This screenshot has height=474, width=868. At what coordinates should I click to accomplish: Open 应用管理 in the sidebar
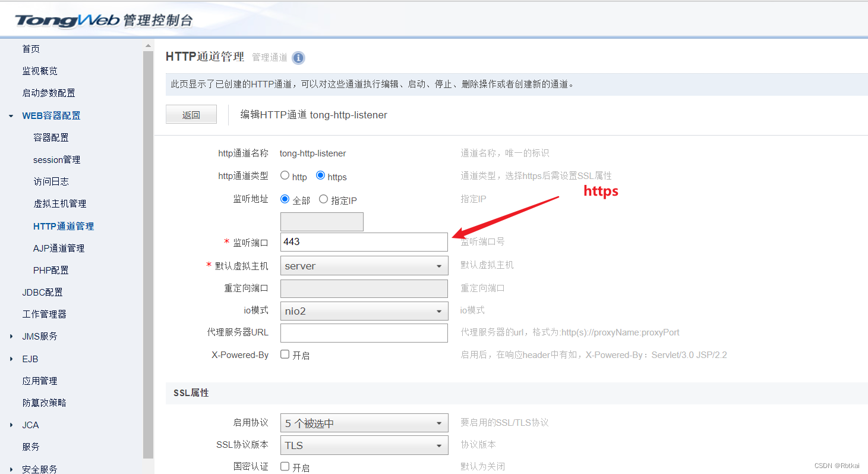(x=40, y=381)
